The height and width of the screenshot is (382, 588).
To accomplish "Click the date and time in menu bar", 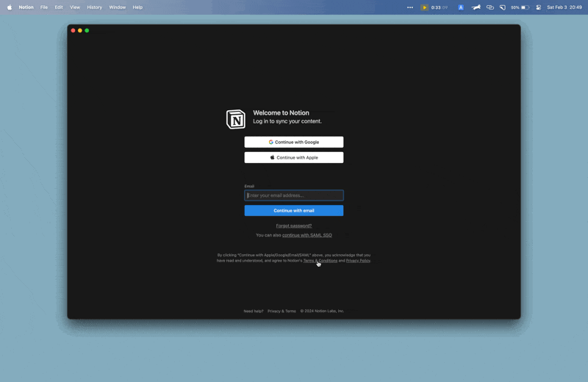I will (564, 7).
